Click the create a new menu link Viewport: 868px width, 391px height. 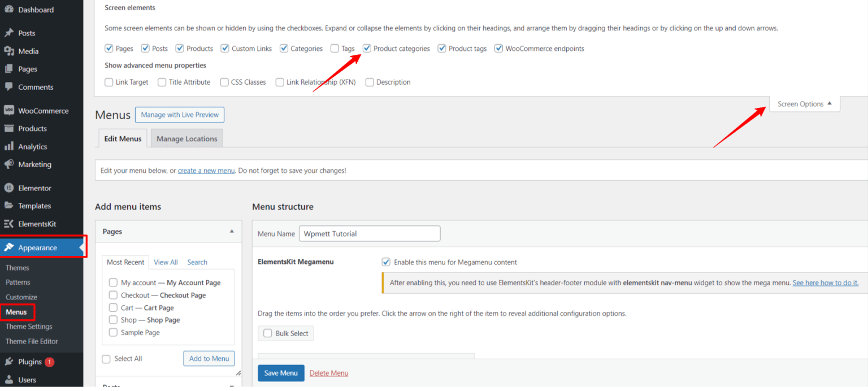point(206,170)
